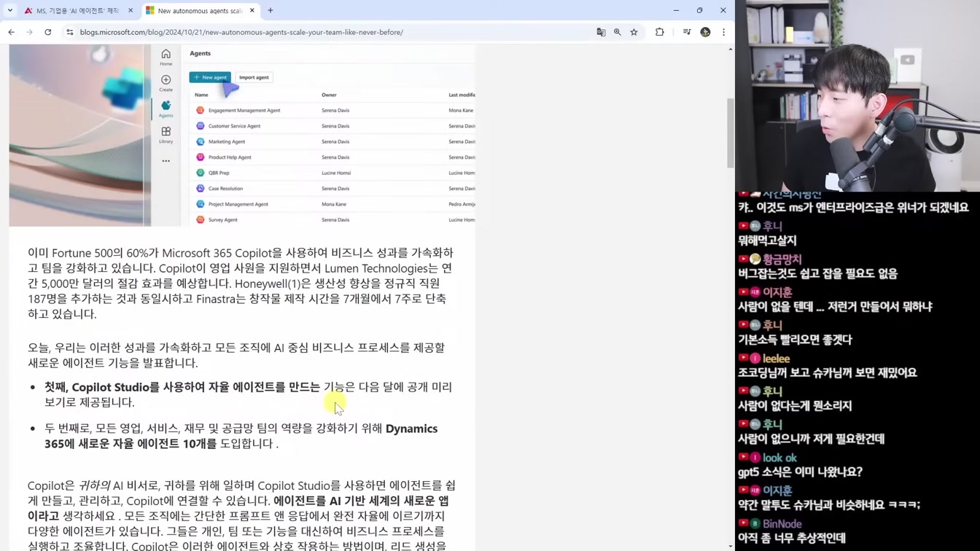The image size is (980, 551).
Task: Open the Case Resolution agent
Action: (x=332, y=188)
